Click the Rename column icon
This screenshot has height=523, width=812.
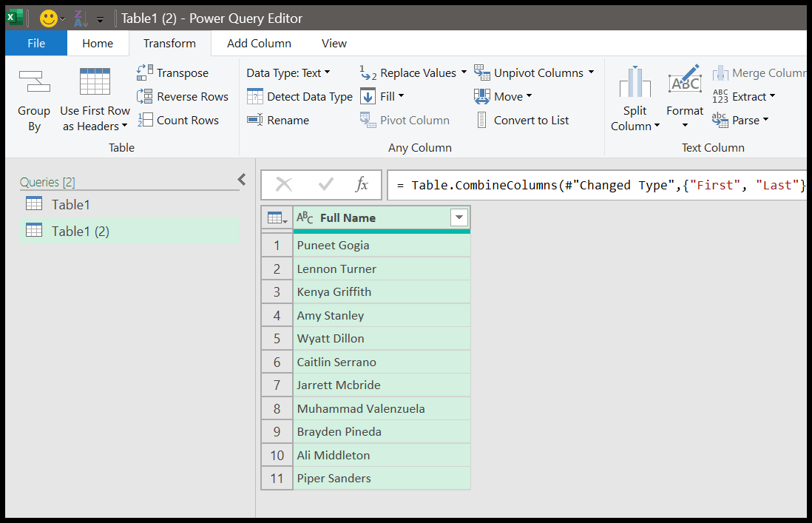(255, 120)
